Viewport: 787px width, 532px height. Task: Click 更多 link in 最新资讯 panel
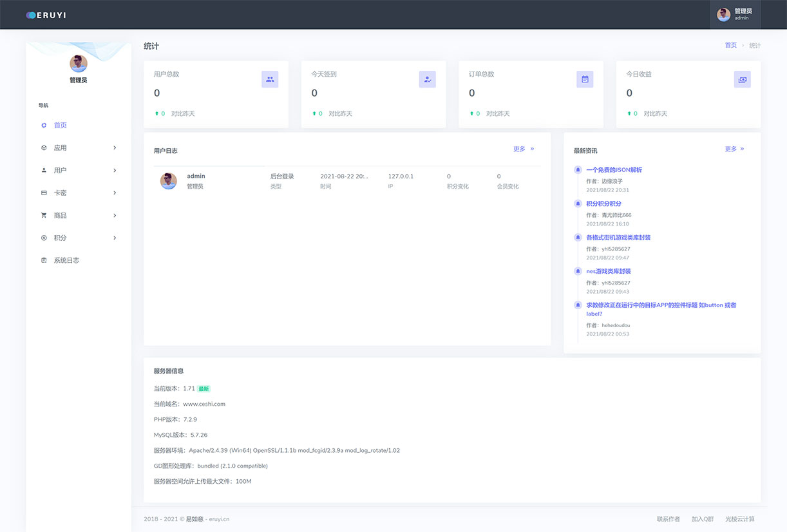tap(734, 149)
